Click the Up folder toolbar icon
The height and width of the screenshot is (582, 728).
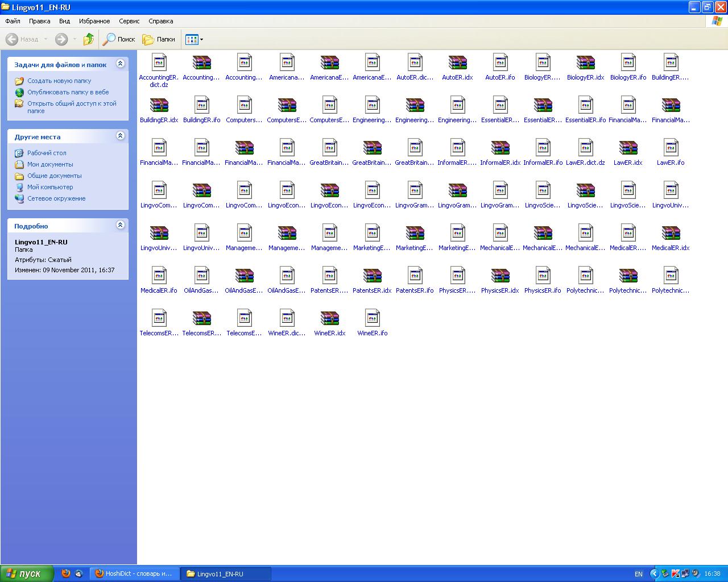88,39
